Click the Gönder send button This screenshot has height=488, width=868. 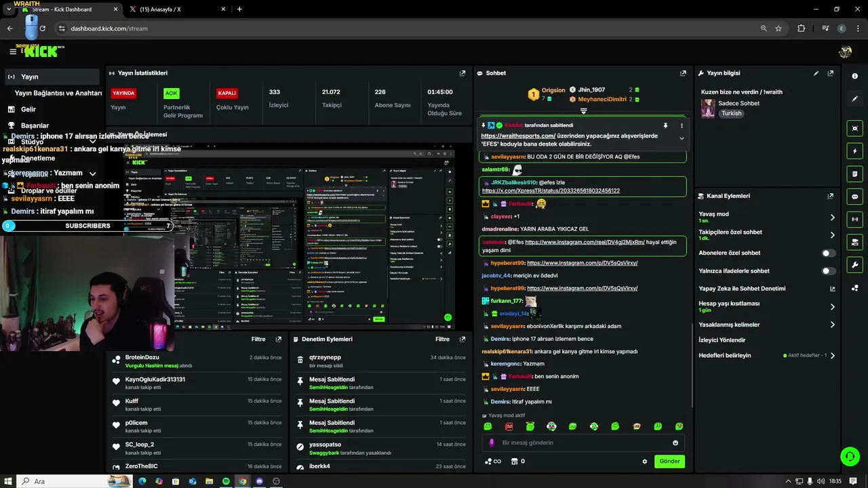(669, 462)
